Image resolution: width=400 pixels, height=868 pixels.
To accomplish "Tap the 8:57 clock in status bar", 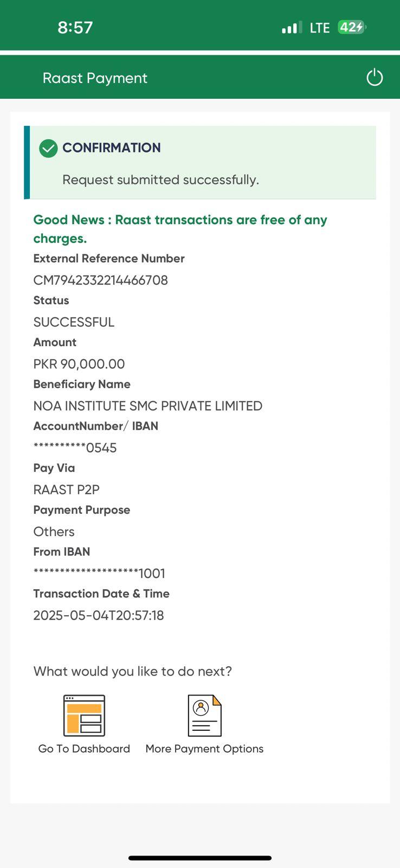I will click(x=75, y=27).
